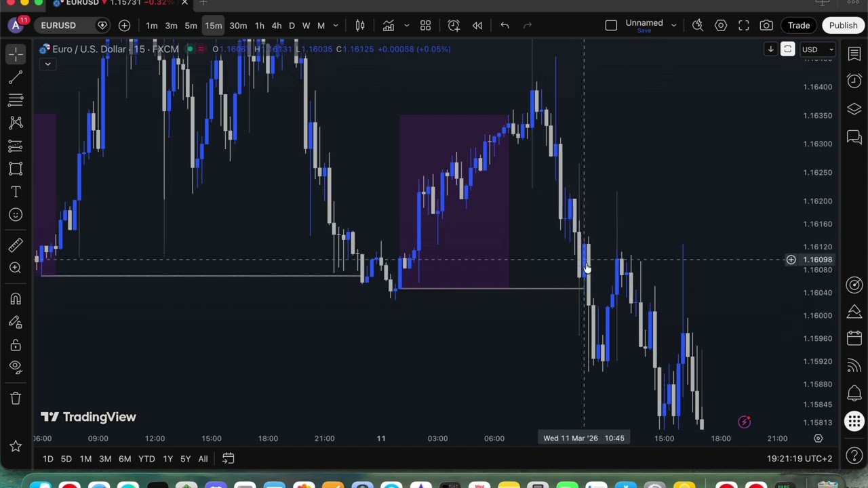Click the Trade button
This screenshot has height=488, width=868.
click(799, 25)
